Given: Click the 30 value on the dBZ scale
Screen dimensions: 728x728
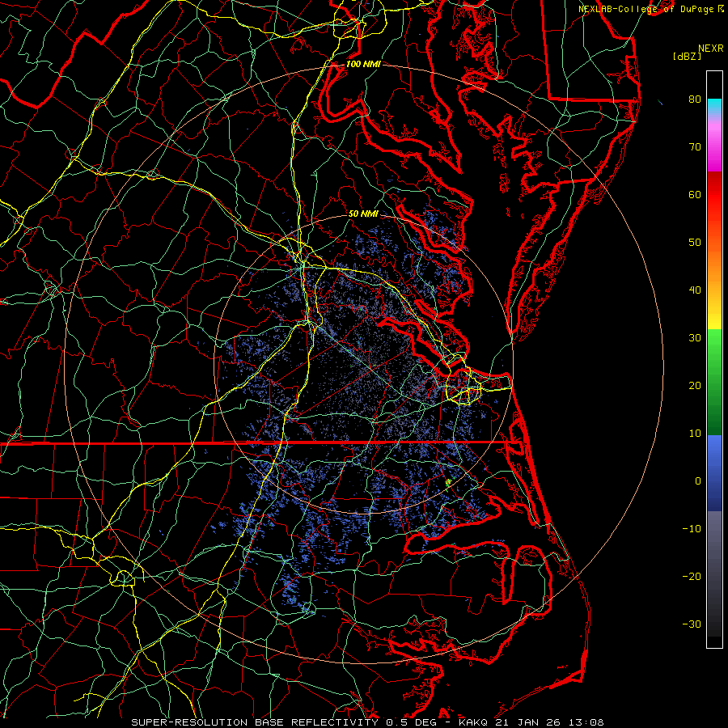Looking at the screenshot, I should pos(695,338).
